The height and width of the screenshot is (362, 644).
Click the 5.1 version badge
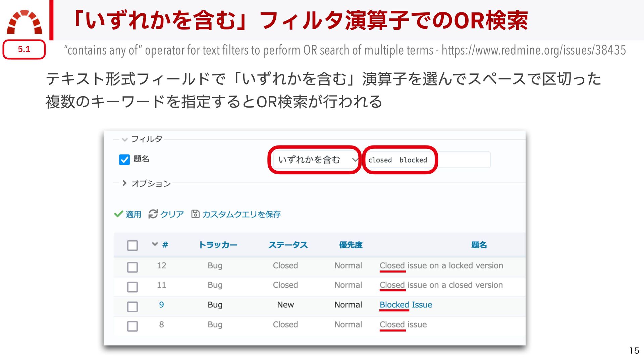[24, 49]
